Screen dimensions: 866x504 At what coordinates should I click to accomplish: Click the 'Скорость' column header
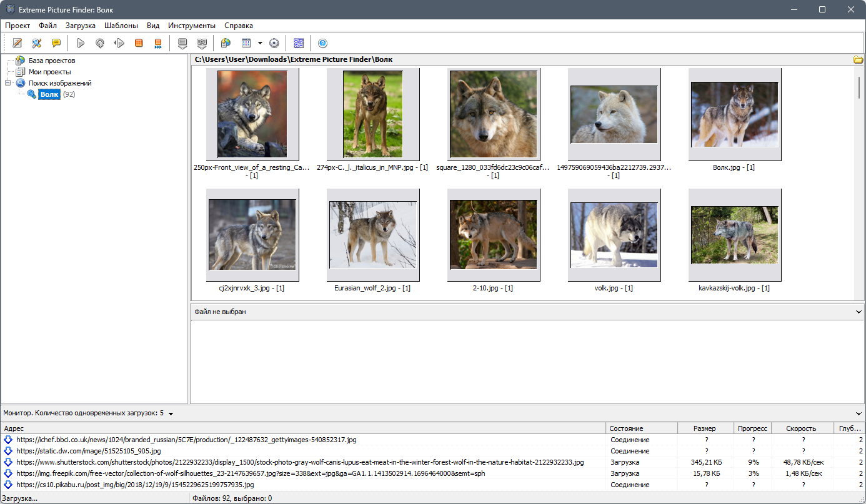pos(802,428)
